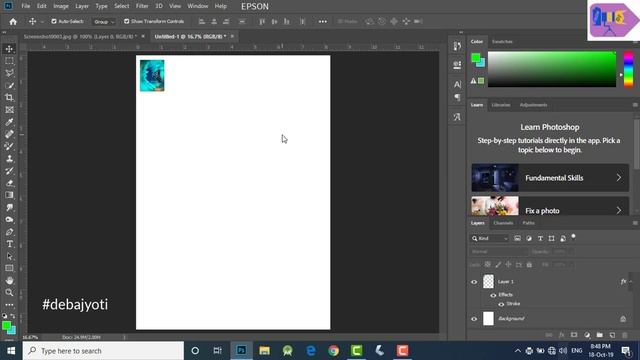Open the Move tool preset picker arrow
Screen dimensions: 640x360
[42, 22]
